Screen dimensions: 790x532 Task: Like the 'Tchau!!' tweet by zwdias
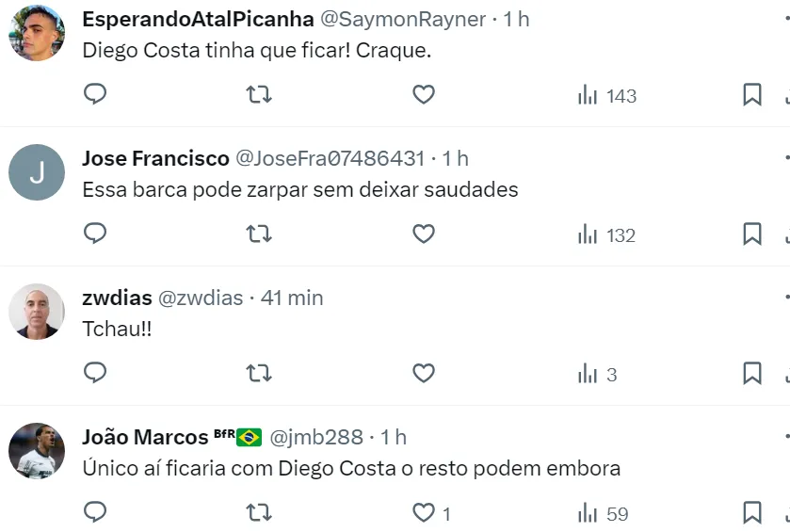[424, 373]
